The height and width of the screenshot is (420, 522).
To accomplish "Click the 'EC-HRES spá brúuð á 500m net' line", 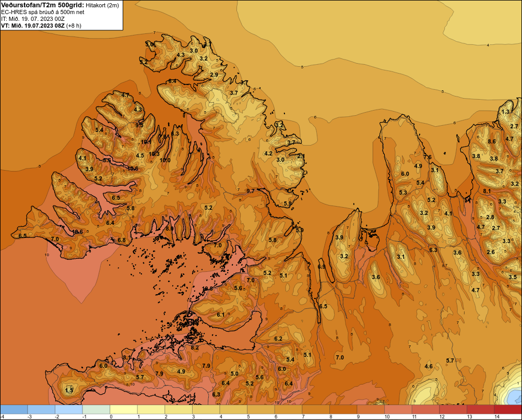I will 43,12.
